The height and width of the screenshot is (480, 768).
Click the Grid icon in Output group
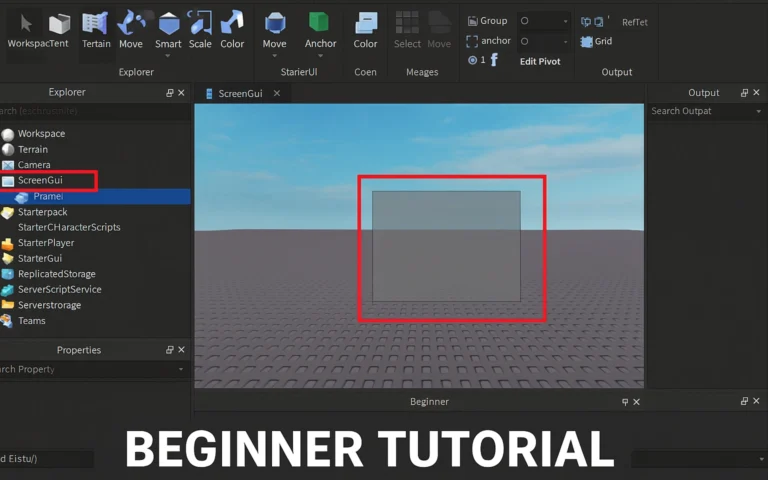587,41
